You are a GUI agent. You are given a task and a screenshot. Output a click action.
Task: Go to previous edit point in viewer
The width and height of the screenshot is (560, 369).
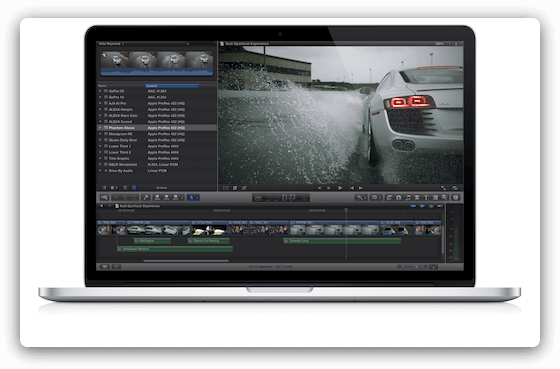352,188
